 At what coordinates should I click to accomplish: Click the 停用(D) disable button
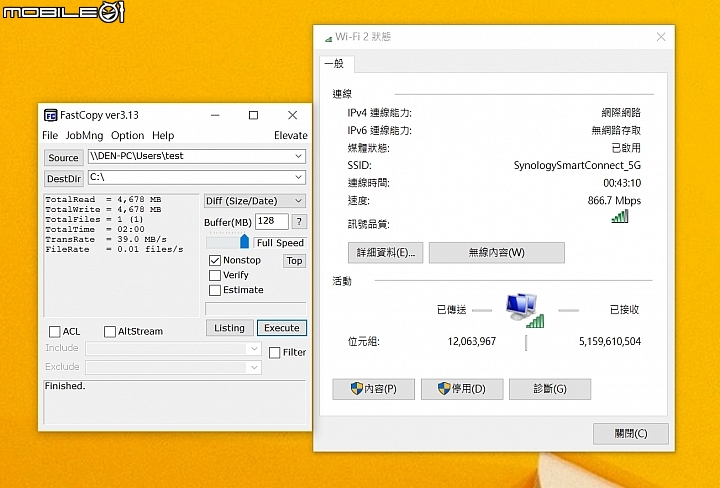pos(462,389)
